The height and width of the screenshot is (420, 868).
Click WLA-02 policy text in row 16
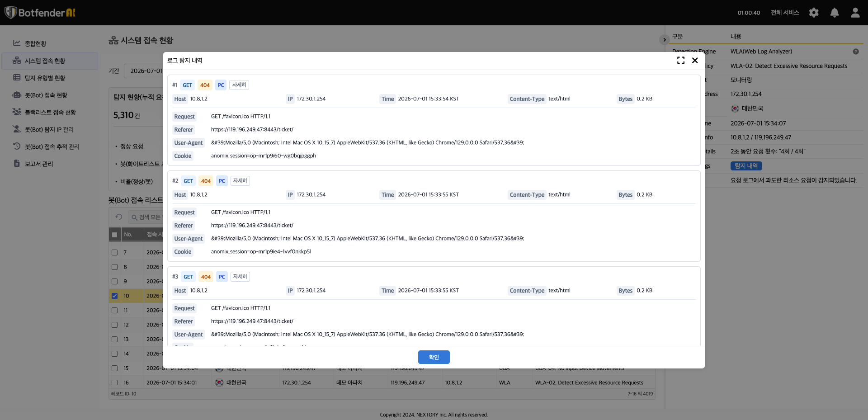click(589, 382)
